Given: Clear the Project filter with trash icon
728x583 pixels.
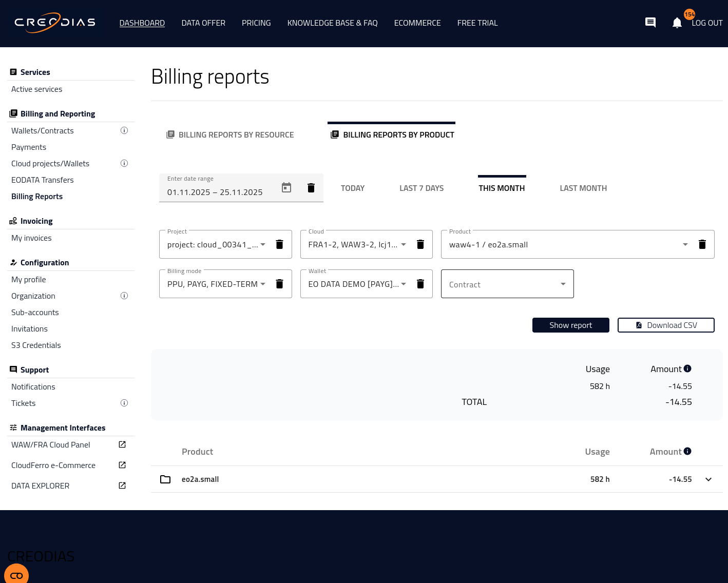Looking at the screenshot, I should coord(280,244).
